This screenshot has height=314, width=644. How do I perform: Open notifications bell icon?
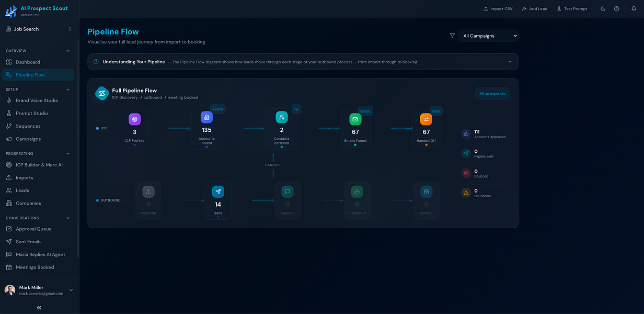(634, 9)
